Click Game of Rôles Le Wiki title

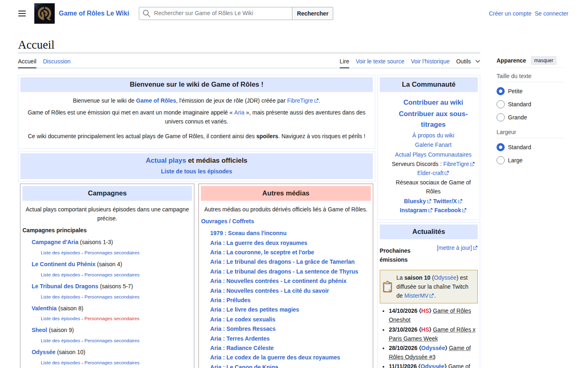coord(94,13)
